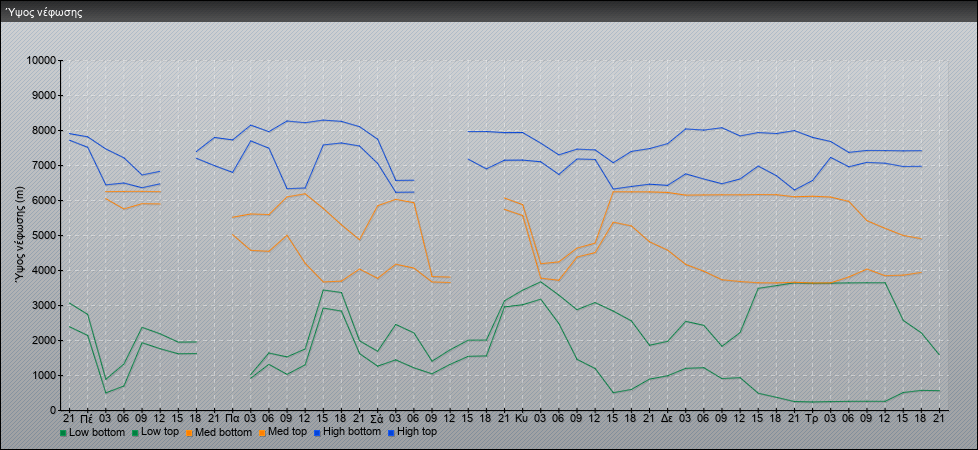Toggle the Med top series label

[290, 433]
